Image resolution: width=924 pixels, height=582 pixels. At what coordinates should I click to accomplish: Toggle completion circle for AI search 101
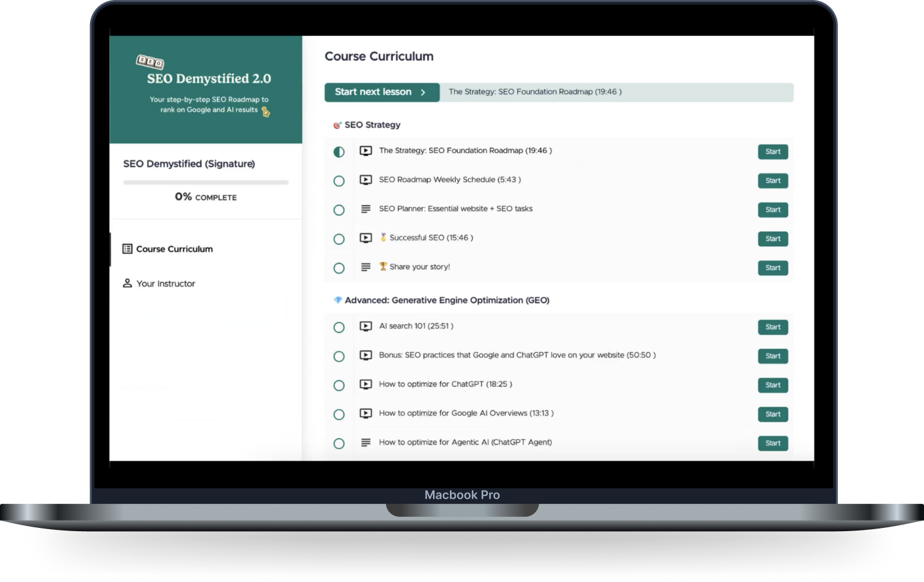pyautogui.click(x=339, y=327)
